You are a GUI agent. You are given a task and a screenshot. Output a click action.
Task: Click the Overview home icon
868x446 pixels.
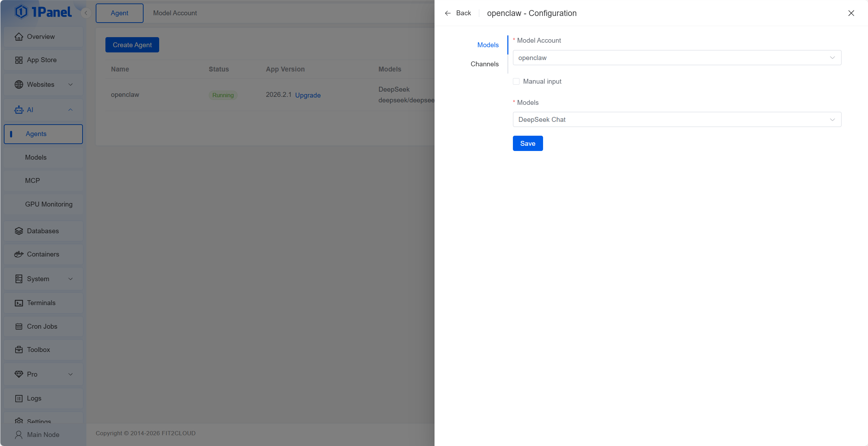tap(19, 37)
